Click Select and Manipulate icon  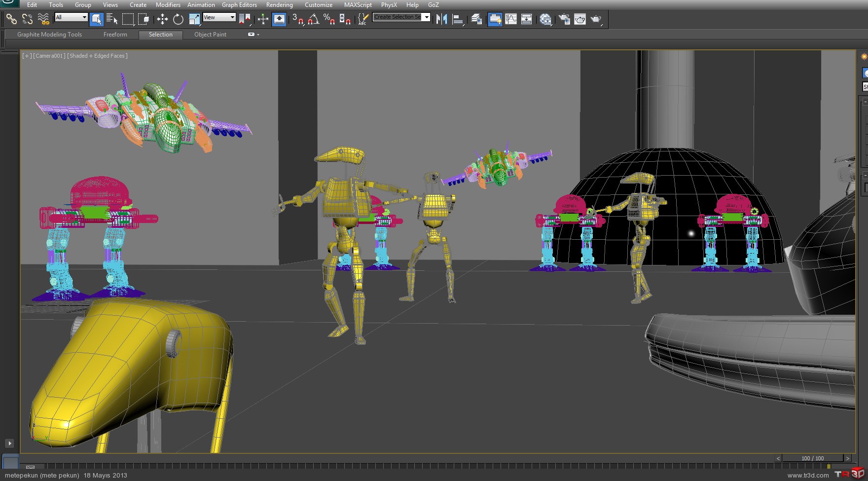pos(263,19)
